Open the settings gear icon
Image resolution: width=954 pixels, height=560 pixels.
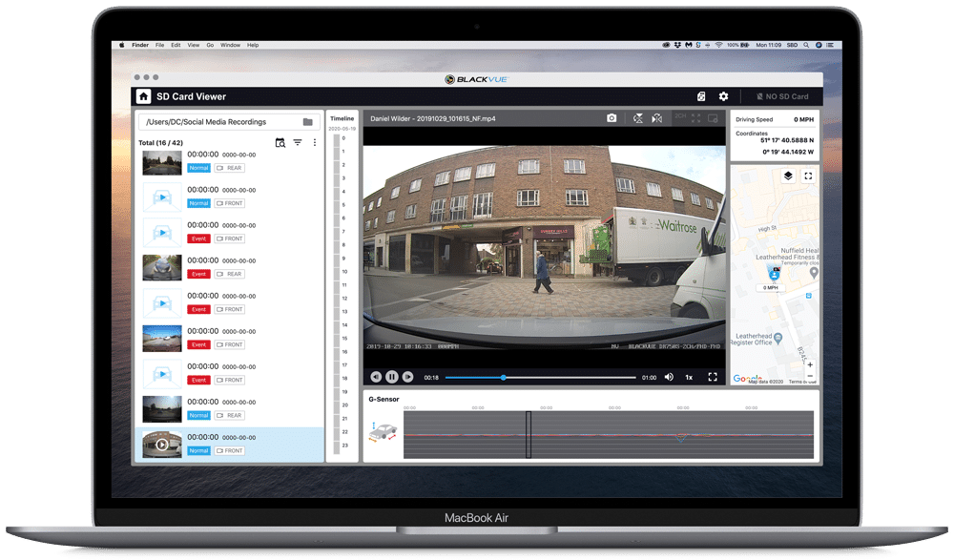point(723,96)
